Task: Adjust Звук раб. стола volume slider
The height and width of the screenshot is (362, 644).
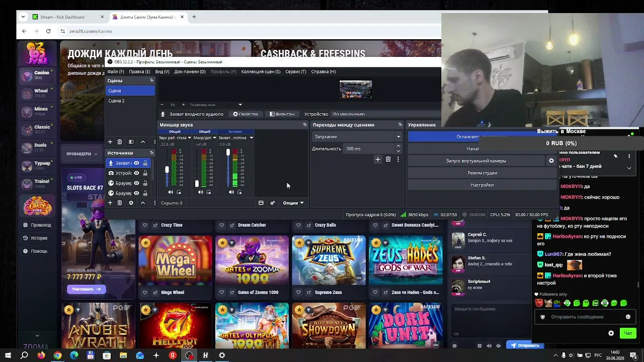Action: (167, 170)
